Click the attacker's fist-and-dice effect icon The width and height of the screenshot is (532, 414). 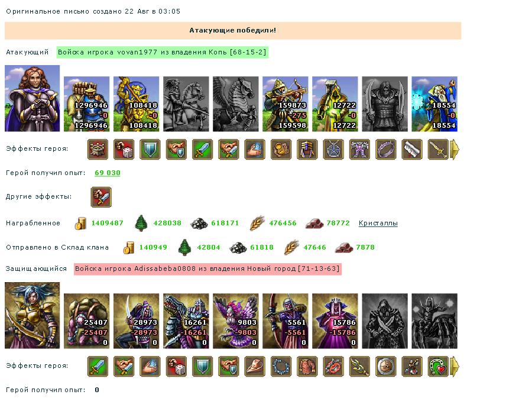click(124, 149)
